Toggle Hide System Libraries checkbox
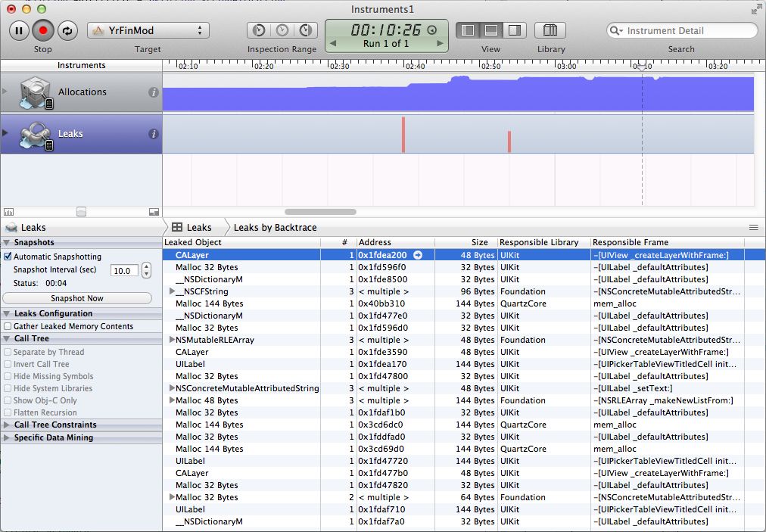The height and width of the screenshot is (532, 766). pos(8,389)
